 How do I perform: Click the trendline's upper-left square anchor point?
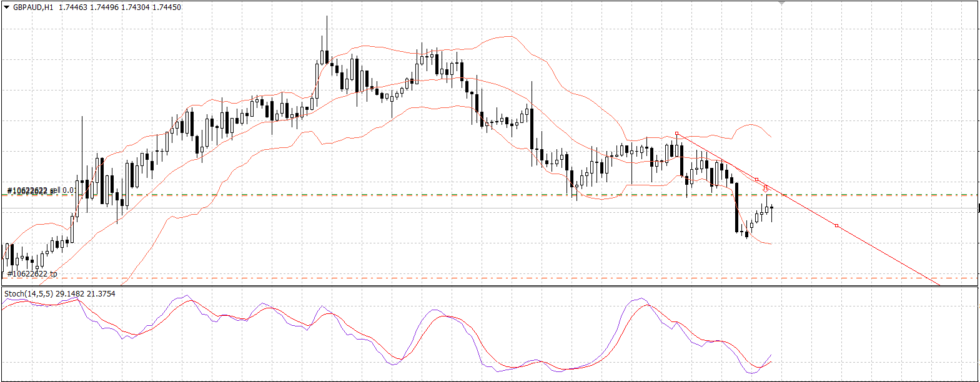677,134
